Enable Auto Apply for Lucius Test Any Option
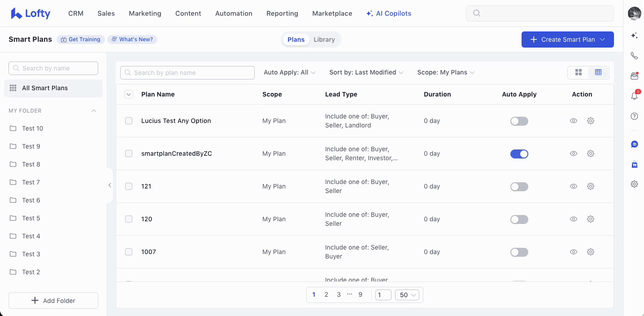The image size is (644, 316). [519, 121]
